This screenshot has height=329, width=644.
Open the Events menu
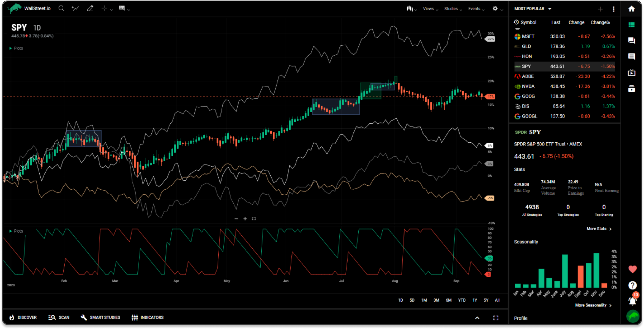[476, 9]
